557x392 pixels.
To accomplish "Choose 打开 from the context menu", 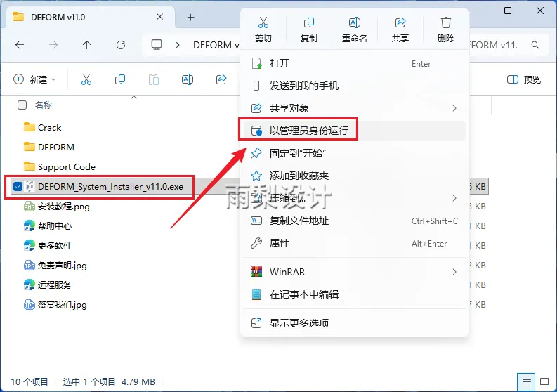I will pyautogui.click(x=355, y=64).
